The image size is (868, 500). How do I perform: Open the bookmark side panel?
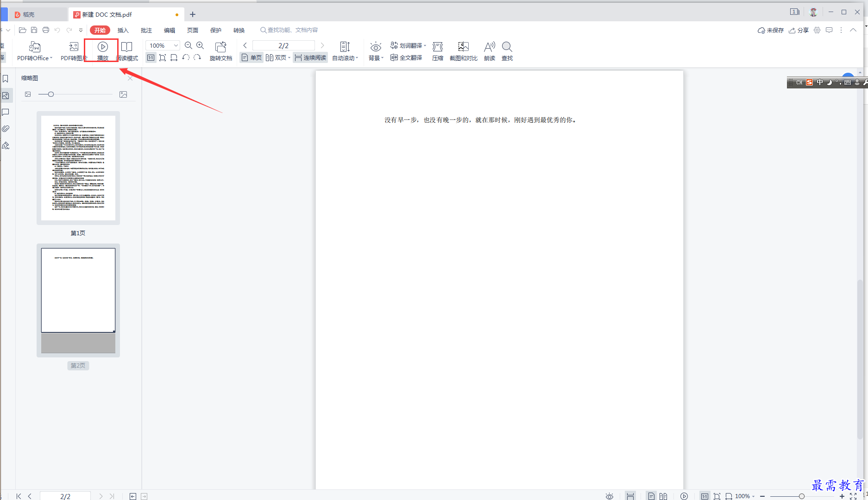(6, 79)
